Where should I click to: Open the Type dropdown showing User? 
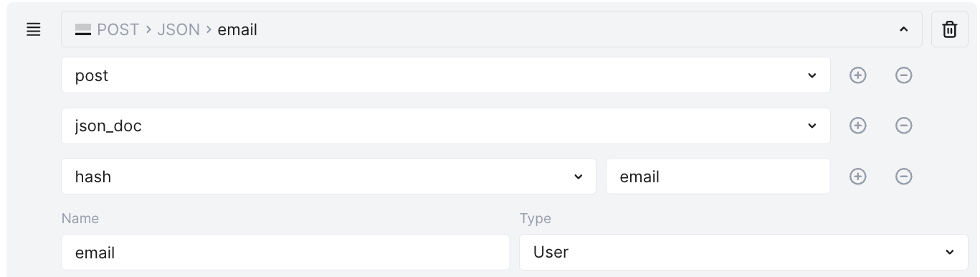(744, 252)
